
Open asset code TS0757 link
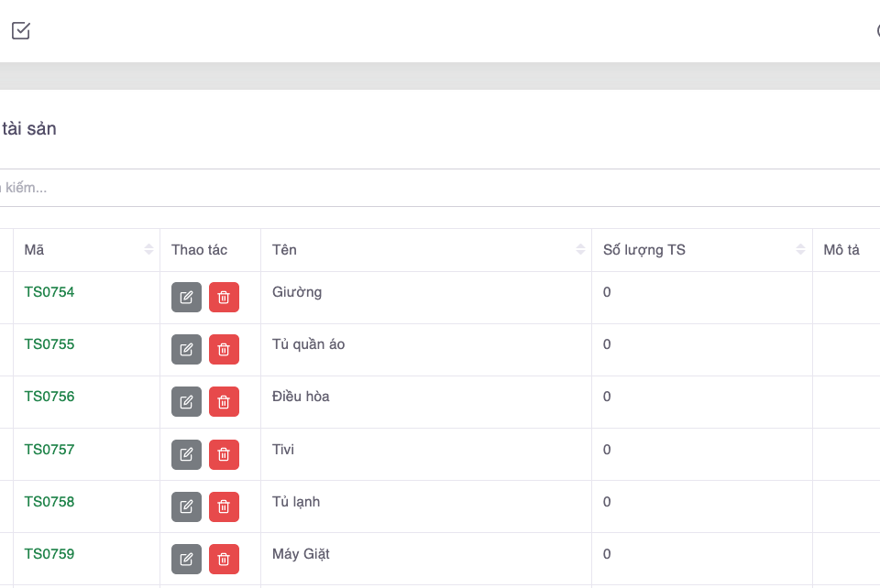[x=49, y=450]
